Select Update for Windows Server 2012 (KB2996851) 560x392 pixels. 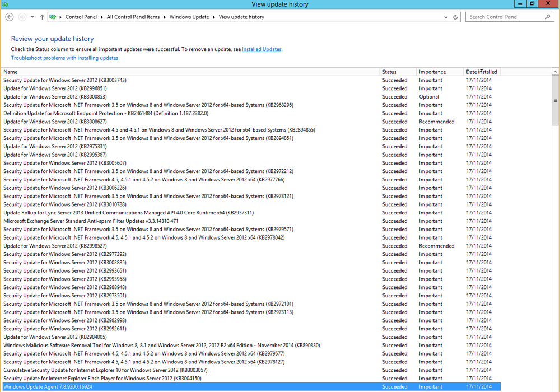(x=251, y=88)
